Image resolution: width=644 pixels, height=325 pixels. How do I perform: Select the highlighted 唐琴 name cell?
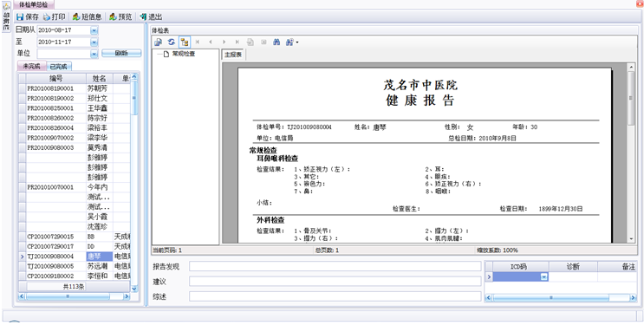[99, 256]
